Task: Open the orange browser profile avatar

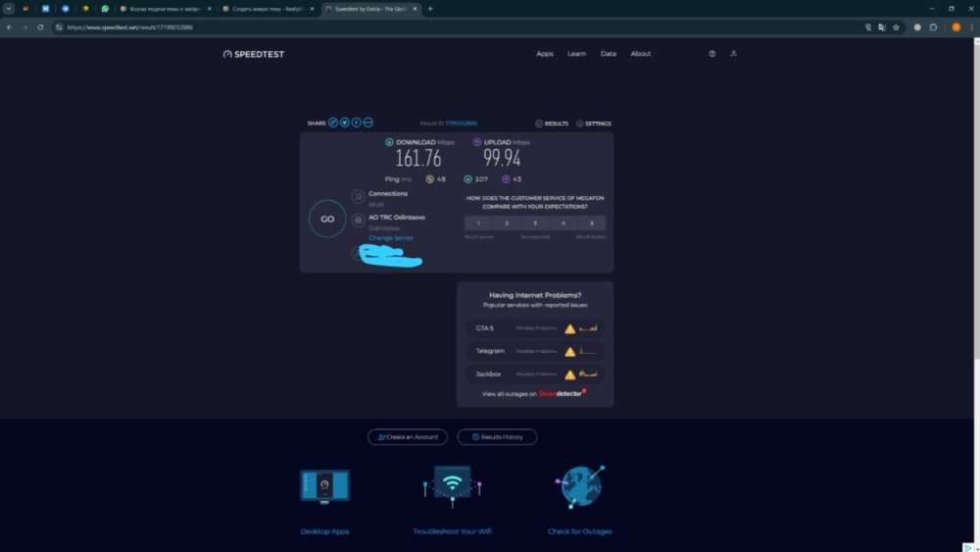Action: click(955, 27)
